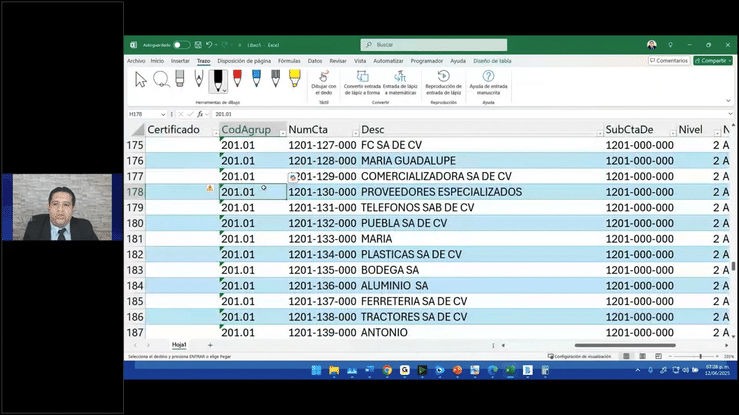
Task: Select the red pen tool
Action: 237,79
